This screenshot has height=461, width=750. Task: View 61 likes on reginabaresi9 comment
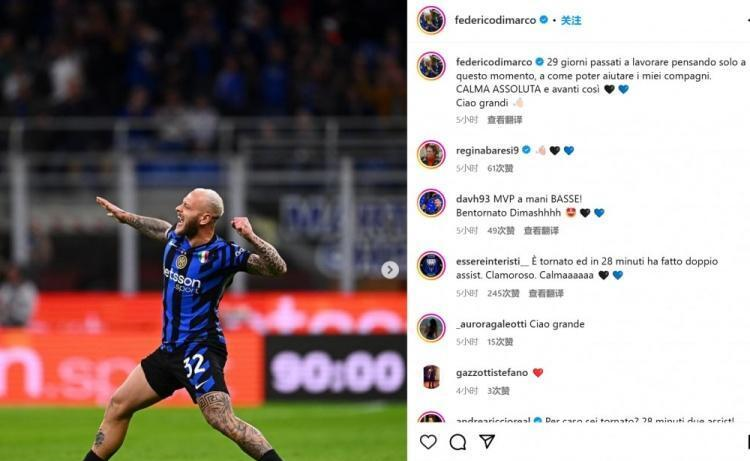click(x=500, y=168)
